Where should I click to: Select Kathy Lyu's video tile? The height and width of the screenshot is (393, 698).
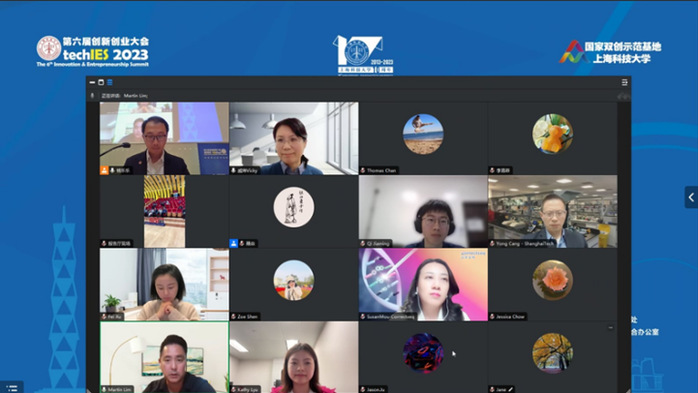pos(294,357)
